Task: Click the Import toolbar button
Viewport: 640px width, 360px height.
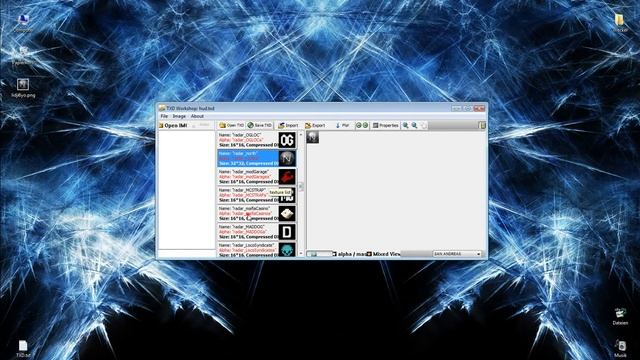Action: tap(288, 125)
